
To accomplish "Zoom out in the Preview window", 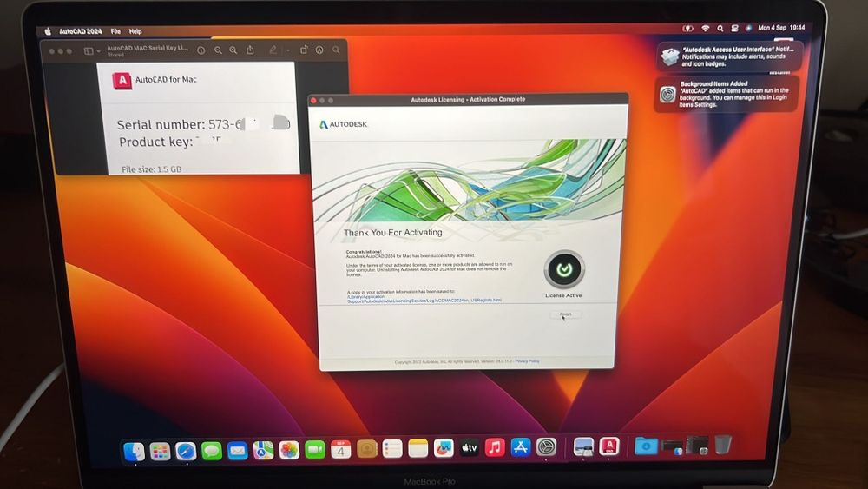I will click(x=218, y=50).
